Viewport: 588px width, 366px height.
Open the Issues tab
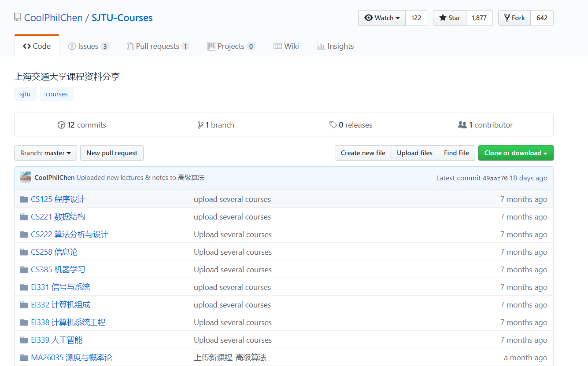click(89, 46)
